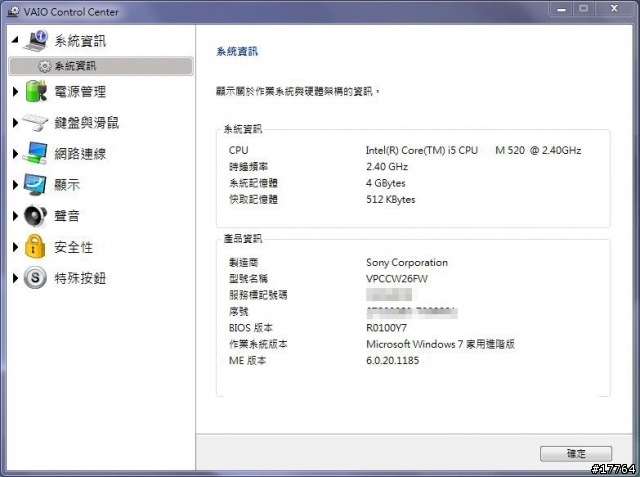Click the 顯示 monitor icon

point(35,184)
